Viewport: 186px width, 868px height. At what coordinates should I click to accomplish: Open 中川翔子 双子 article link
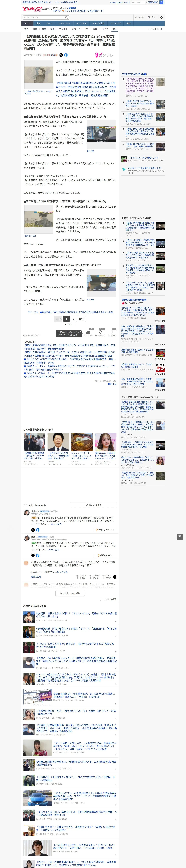(x=77, y=615)
